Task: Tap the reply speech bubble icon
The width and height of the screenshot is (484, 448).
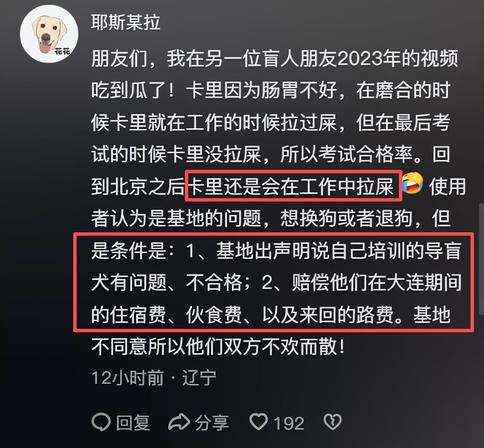Action: click(101, 422)
